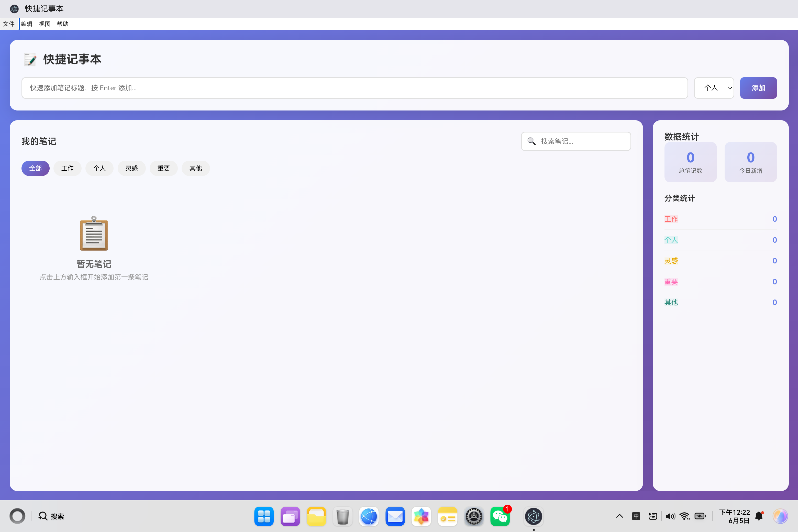The width and height of the screenshot is (798, 532).
Task: Open the mail envelope app
Action: pos(395,516)
